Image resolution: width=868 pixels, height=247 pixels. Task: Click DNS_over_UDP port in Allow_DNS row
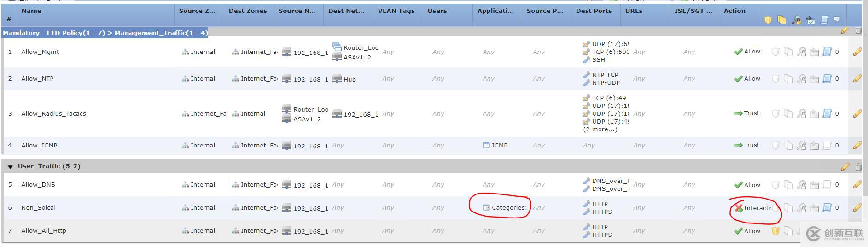[606, 181]
